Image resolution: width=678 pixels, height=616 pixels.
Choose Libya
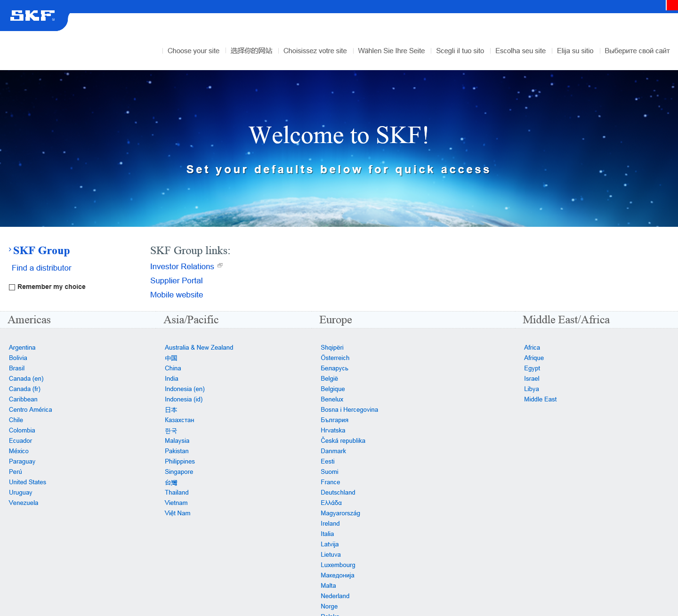532,389
